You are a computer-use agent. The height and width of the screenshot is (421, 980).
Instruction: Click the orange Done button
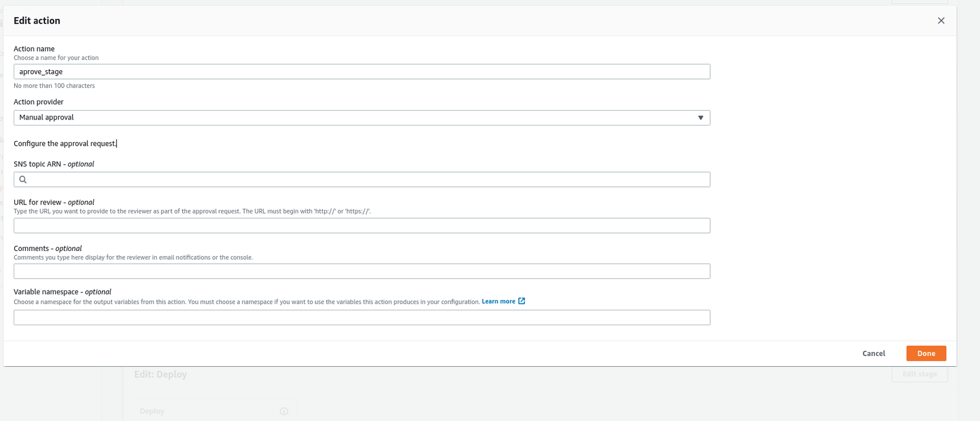tap(925, 353)
